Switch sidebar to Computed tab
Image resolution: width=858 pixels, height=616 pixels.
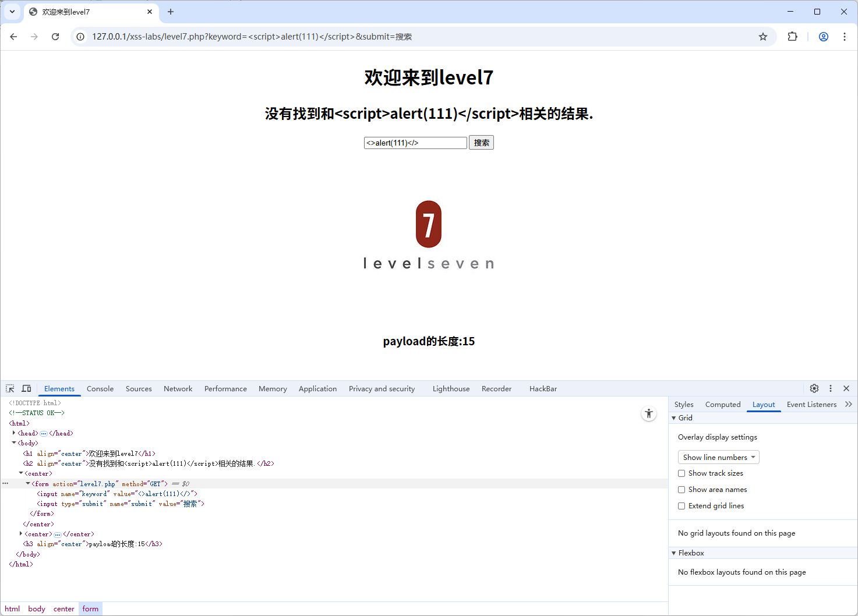(723, 405)
